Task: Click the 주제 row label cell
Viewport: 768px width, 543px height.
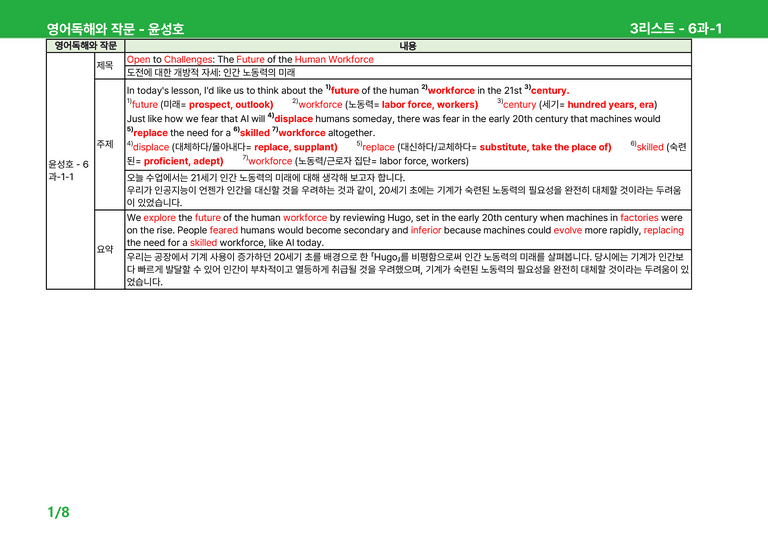Action: tap(110, 144)
